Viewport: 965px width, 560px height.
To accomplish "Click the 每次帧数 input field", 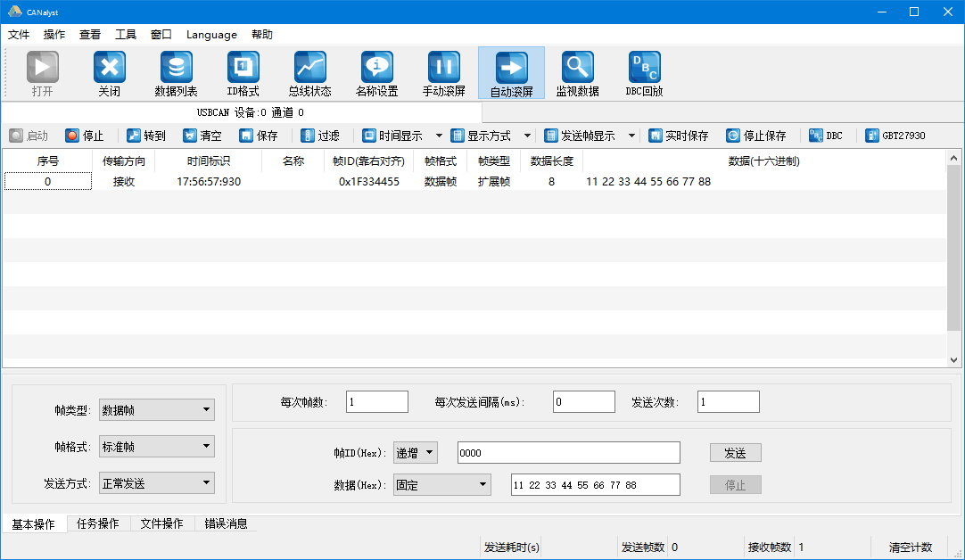I will 377,402.
